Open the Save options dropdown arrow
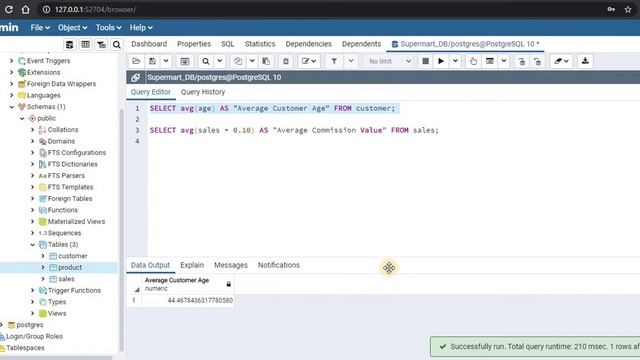640x360 pixels. pyautogui.click(x=166, y=61)
